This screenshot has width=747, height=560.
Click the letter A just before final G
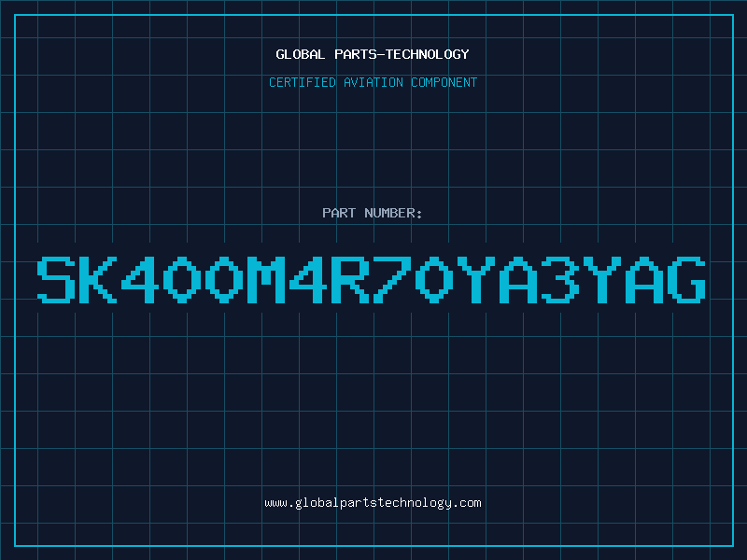coord(643,279)
